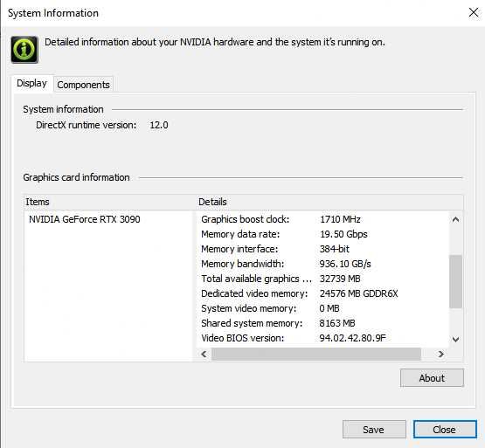
Task: Select the Memory bandwidth row
Action: coord(323,264)
